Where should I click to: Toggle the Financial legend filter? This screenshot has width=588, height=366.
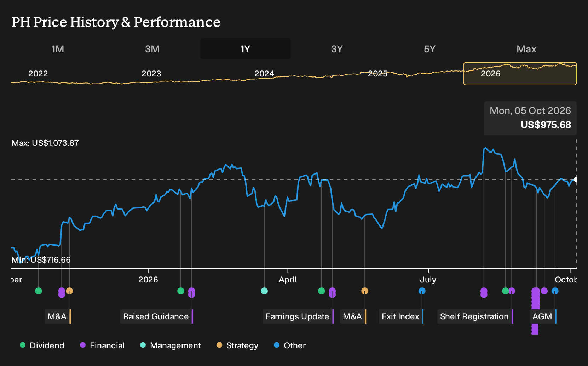[102, 345]
